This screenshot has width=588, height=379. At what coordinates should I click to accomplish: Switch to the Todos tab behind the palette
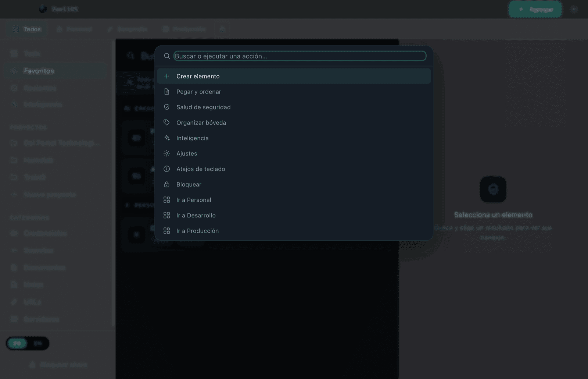(x=26, y=29)
